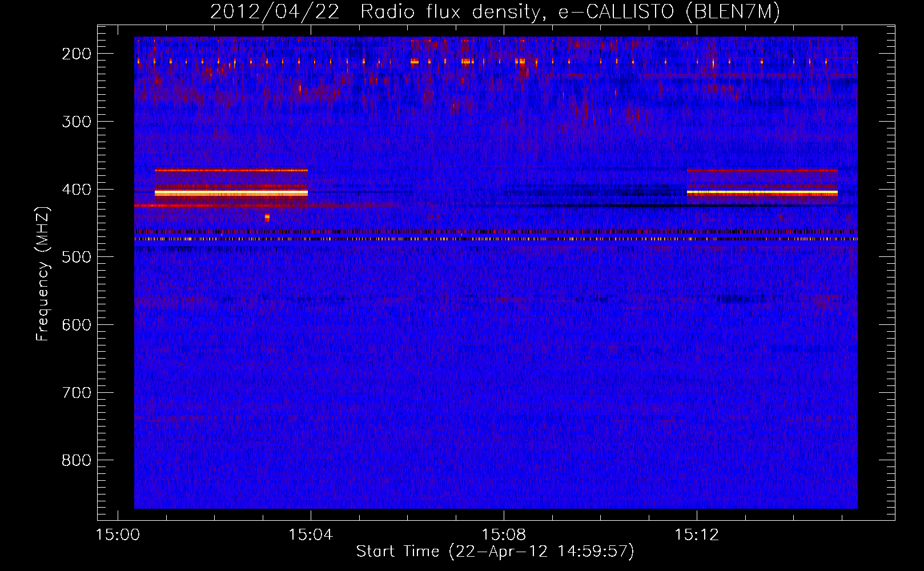
Task: Click the 15:12 time tick label
Action: tap(697, 535)
